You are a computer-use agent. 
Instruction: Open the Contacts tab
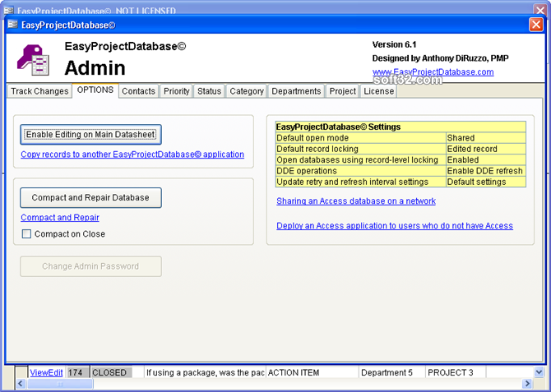(x=138, y=91)
